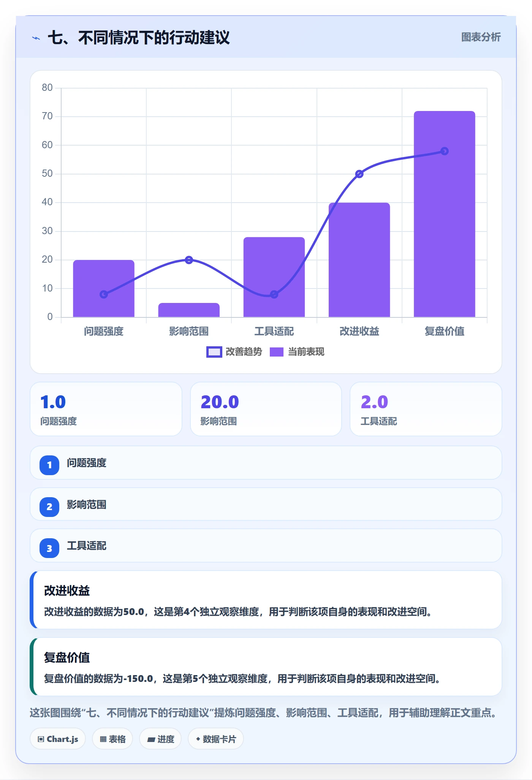Click the text 复盘价值的数据为-150.0
Screen dimensions: 532x780
coord(98,679)
